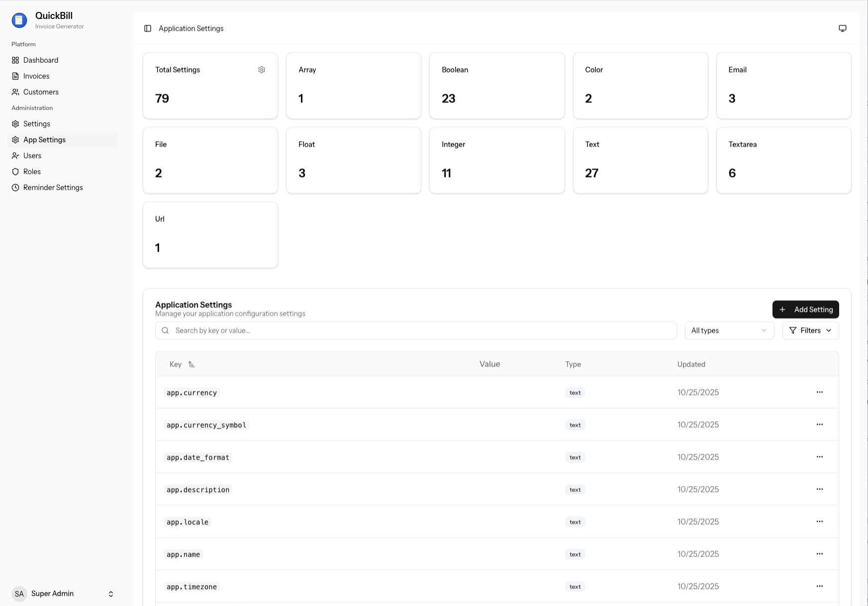Click the QuickBill logo icon

pyautogui.click(x=19, y=20)
